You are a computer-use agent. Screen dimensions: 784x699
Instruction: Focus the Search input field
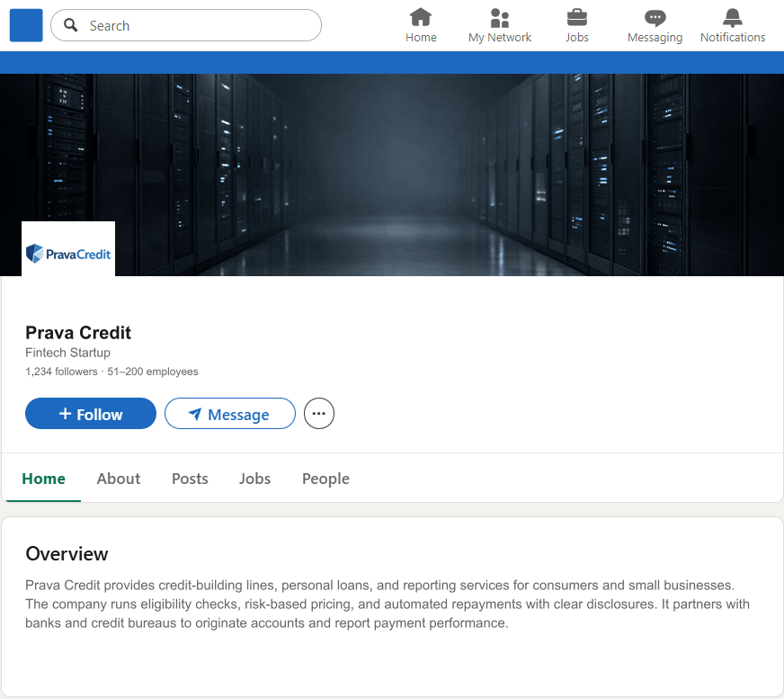click(x=186, y=25)
